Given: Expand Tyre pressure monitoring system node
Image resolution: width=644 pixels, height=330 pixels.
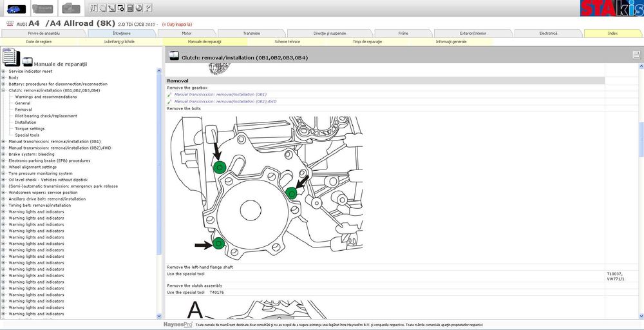Looking at the screenshot, I should click(3, 173).
